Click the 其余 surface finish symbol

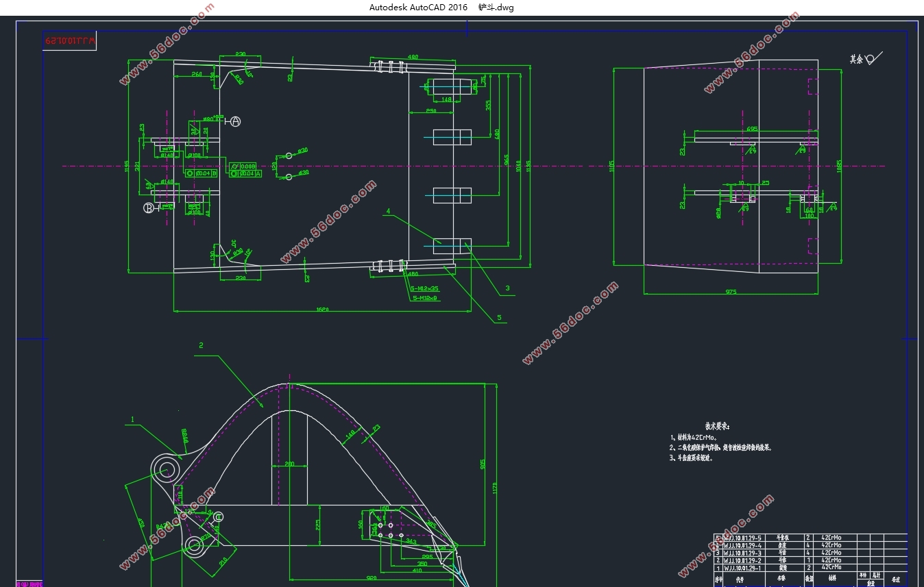(x=866, y=60)
